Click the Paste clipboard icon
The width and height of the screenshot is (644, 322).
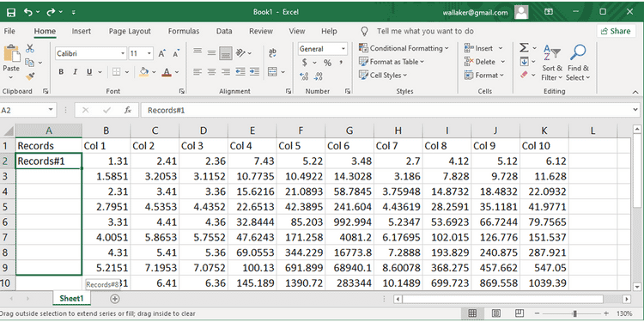pos(11,53)
